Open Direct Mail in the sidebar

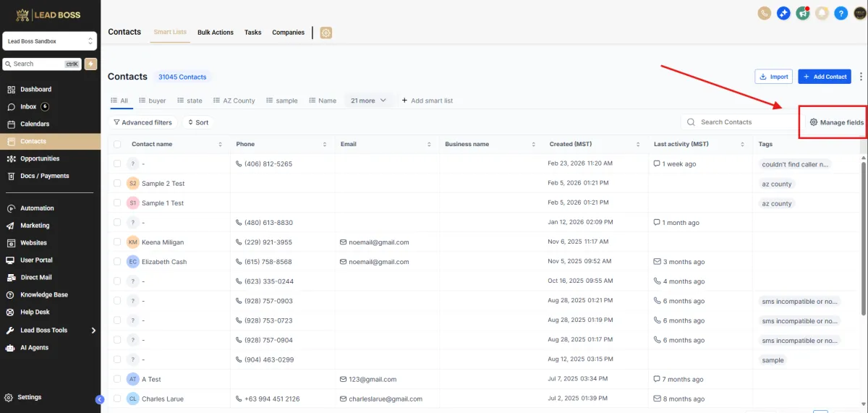click(36, 278)
